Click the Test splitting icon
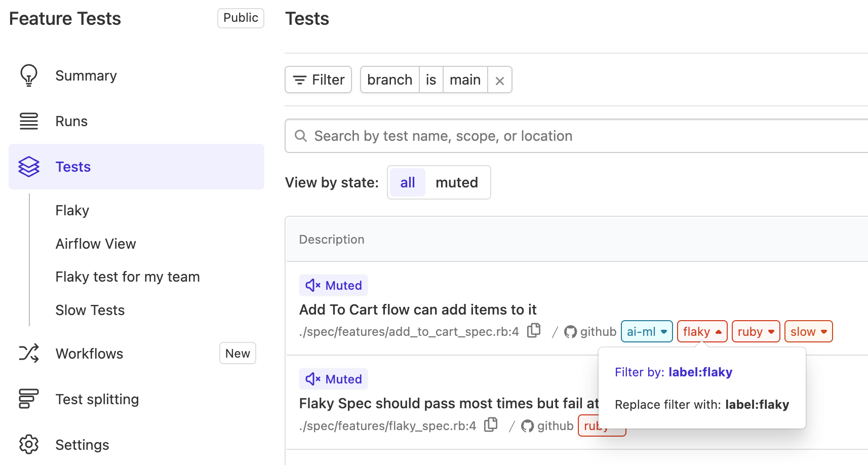868x465 pixels. click(29, 399)
